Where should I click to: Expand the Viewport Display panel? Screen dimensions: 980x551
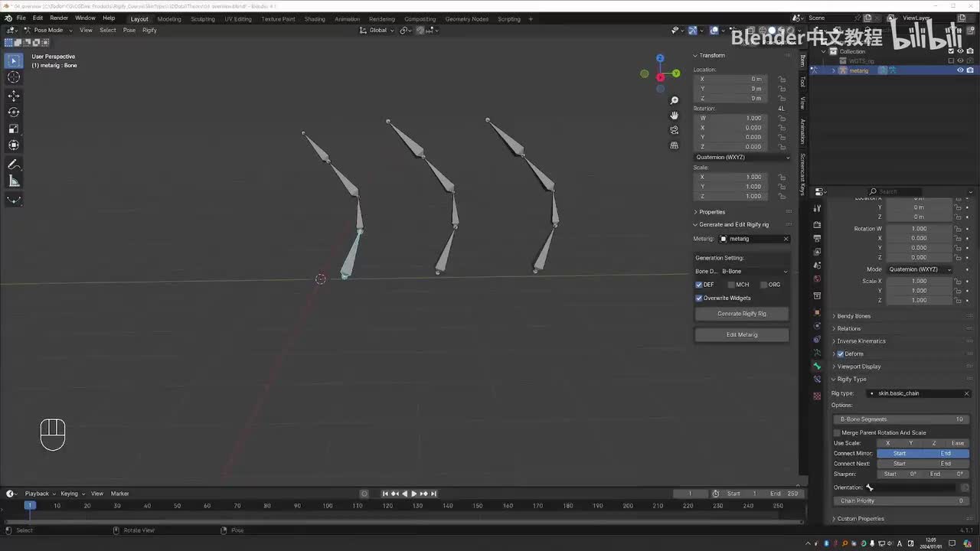coord(858,367)
